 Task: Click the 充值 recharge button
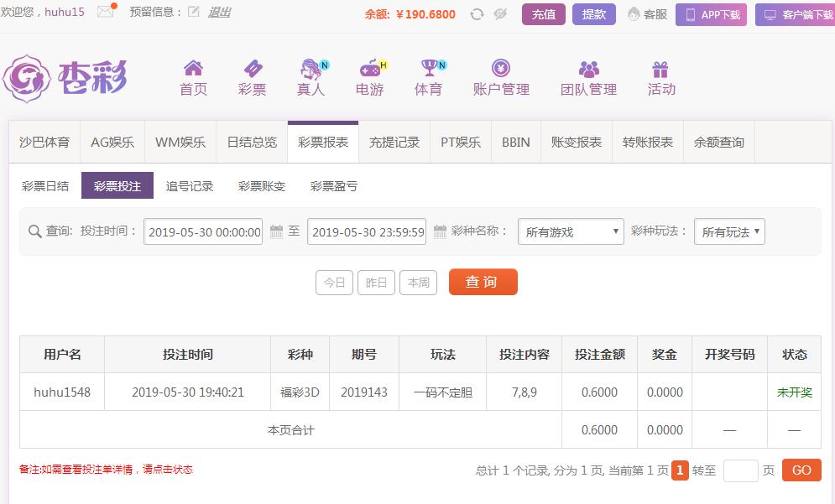pos(544,14)
